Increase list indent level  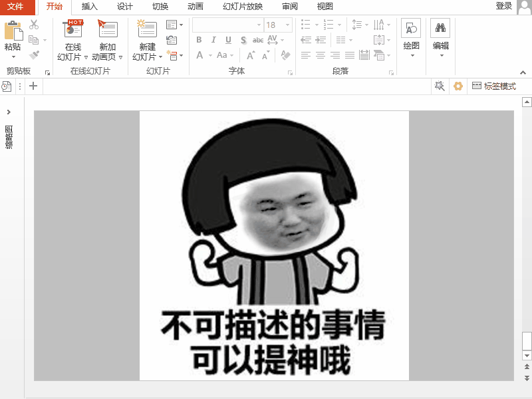pos(321,40)
